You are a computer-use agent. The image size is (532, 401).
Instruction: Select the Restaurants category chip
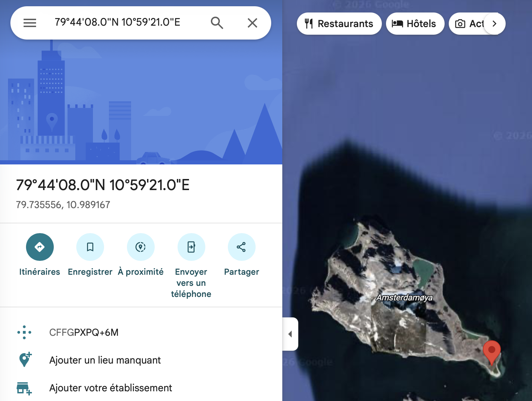click(339, 24)
